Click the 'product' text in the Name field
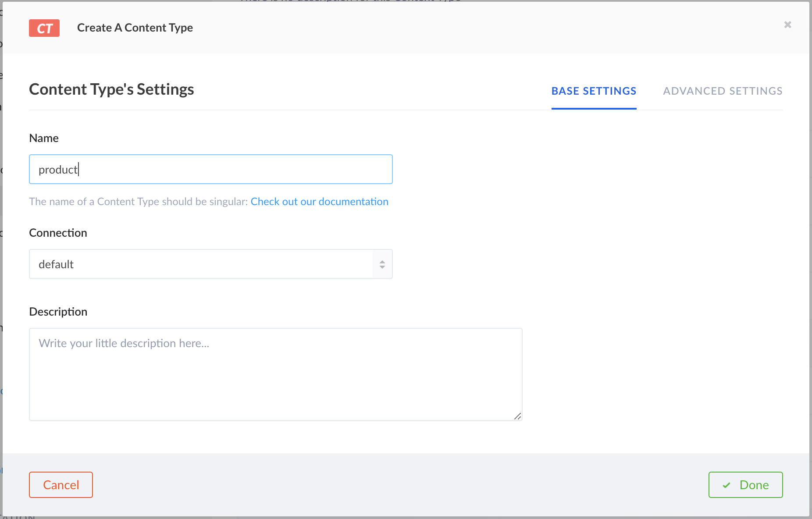This screenshot has width=812, height=519. pyautogui.click(x=58, y=169)
